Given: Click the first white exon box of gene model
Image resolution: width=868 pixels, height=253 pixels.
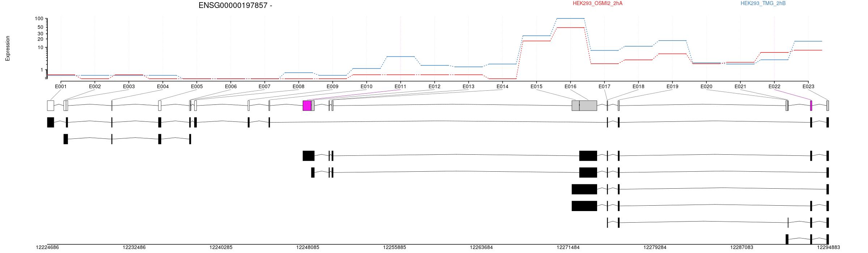Looking at the screenshot, I should click(51, 106).
